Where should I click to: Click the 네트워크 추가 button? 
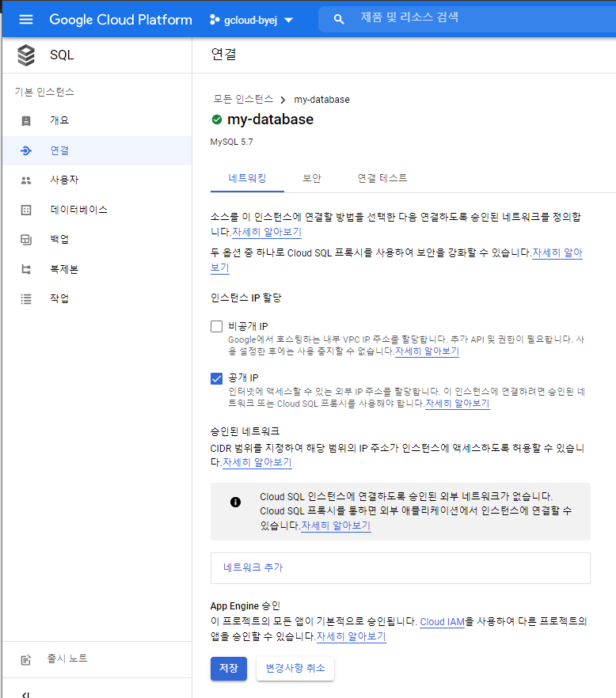tap(401, 568)
